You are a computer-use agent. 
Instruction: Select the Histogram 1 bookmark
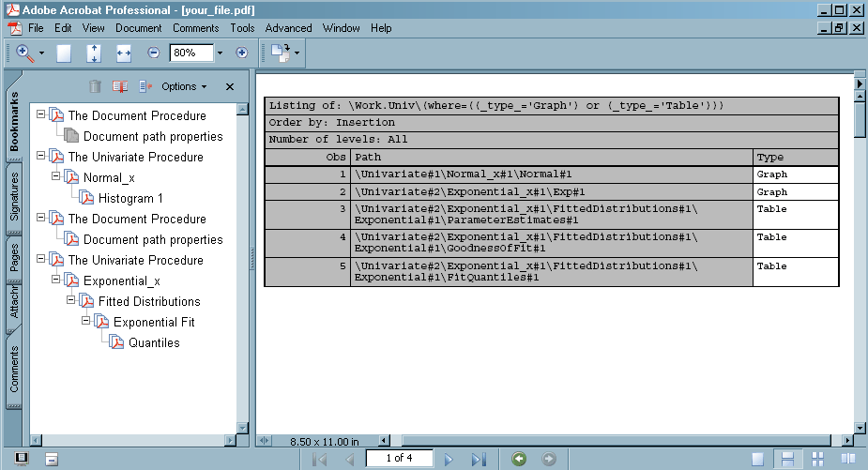[130, 198]
